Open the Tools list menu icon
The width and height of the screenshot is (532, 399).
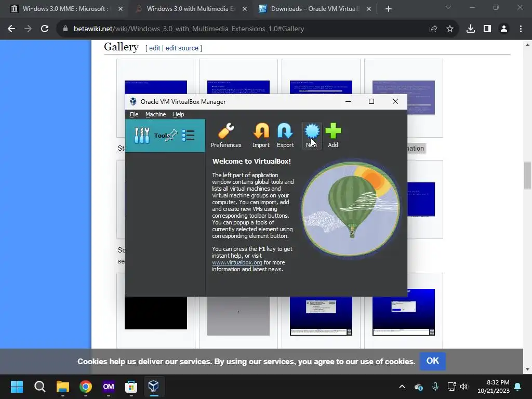188,136
